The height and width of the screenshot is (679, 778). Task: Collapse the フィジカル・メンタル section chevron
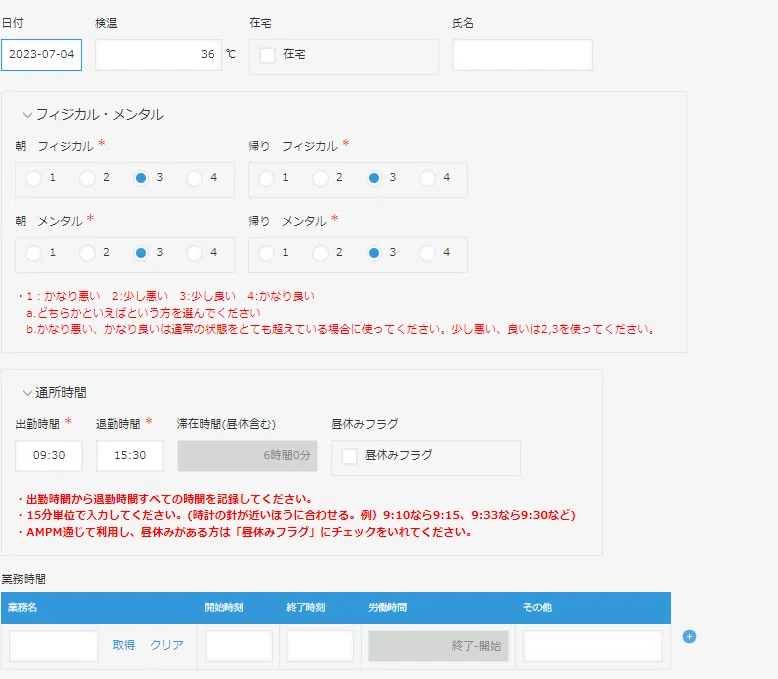[27, 115]
